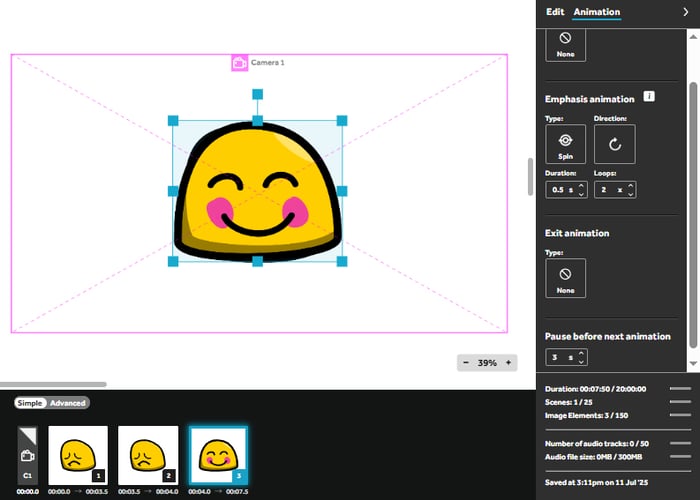The width and height of the screenshot is (700, 500).
Task: Switch to the Edit tab
Action: 555,12
